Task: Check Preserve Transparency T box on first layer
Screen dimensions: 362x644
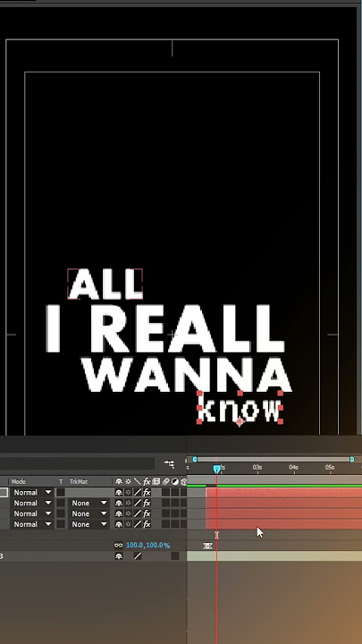Action: [x=61, y=492]
